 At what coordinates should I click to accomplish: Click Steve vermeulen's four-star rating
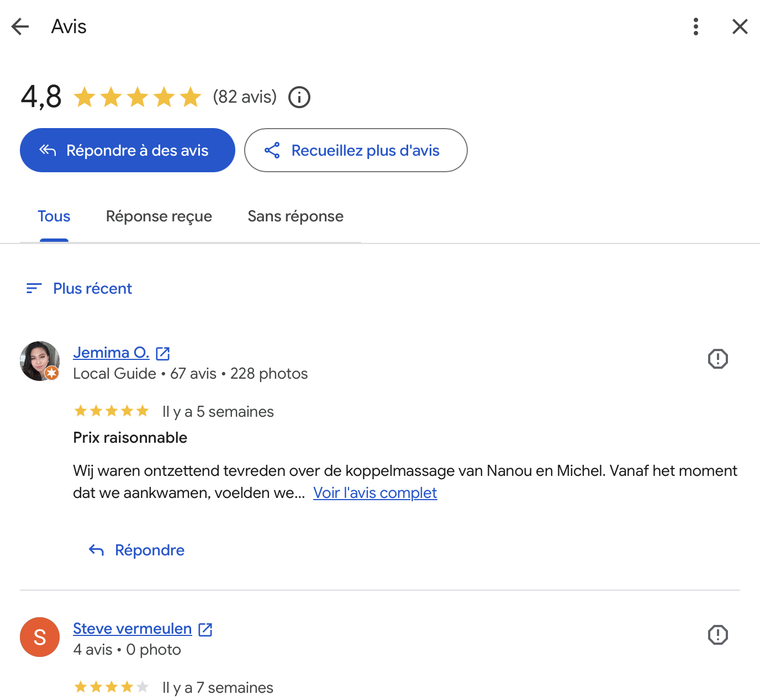tap(112, 687)
